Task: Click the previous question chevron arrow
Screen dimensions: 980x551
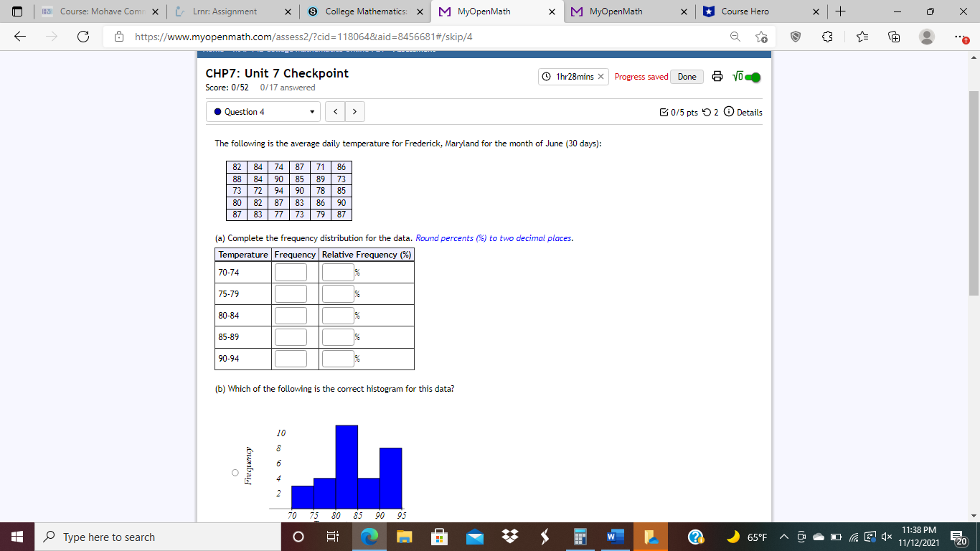Action: 334,111
